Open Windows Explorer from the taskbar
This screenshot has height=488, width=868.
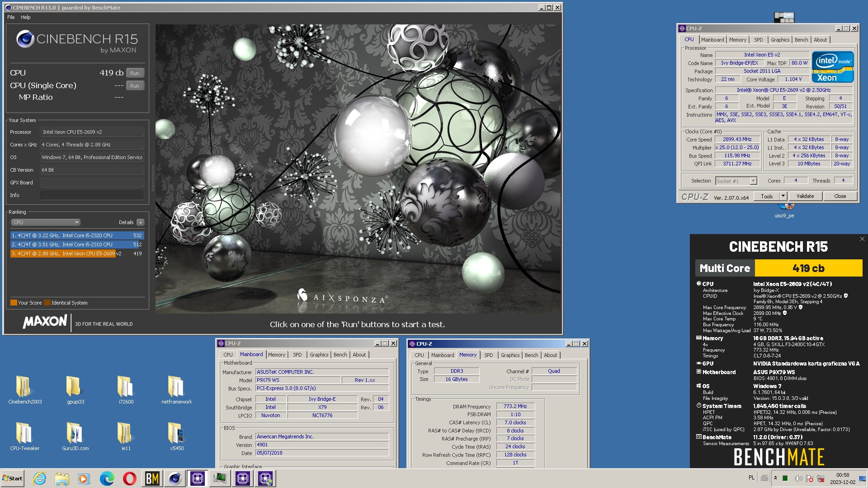point(62,478)
